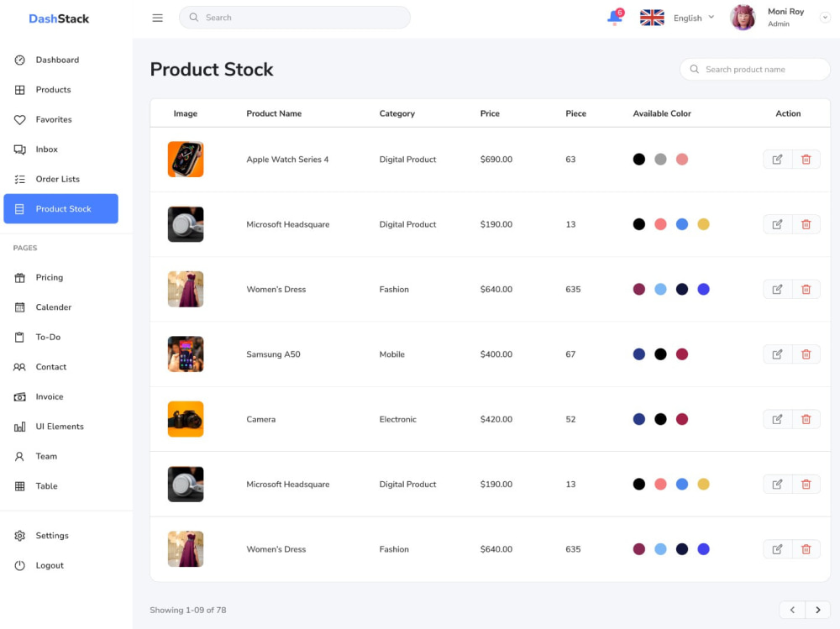Delete the Samsung A50 product
Screen dimensions: 840x629
pos(806,354)
